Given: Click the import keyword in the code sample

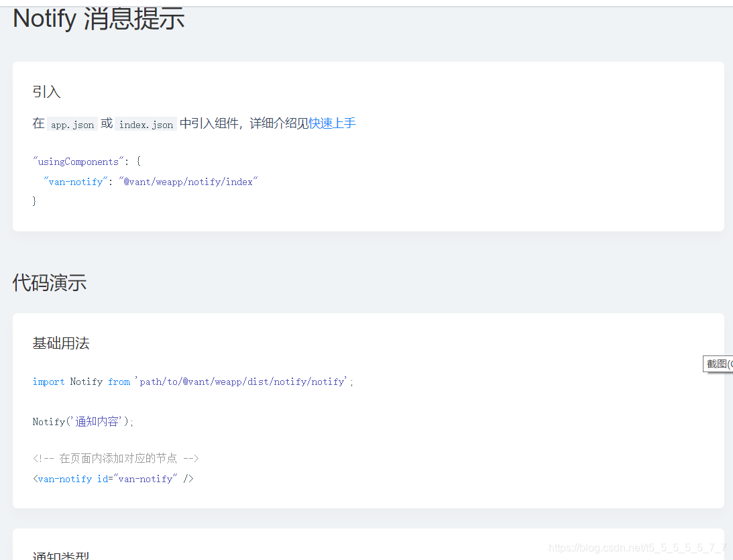Looking at the screenshot, I should point(48,382).
